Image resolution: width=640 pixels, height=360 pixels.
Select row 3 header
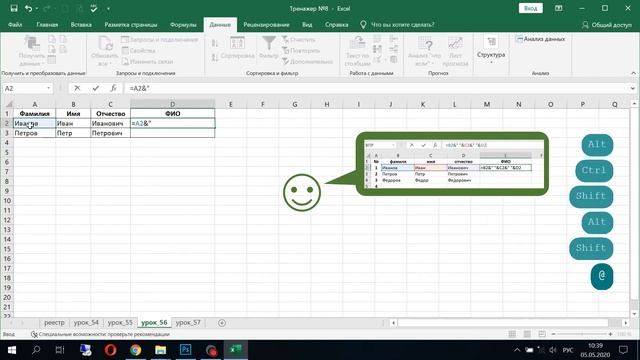(x=7, y=133)
